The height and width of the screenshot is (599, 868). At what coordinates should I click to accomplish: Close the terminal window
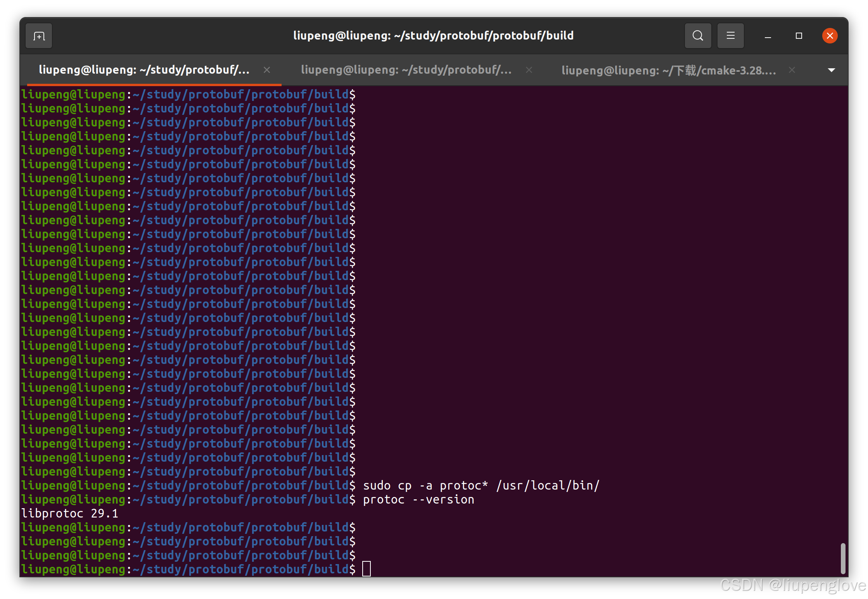tap(830, 36)
